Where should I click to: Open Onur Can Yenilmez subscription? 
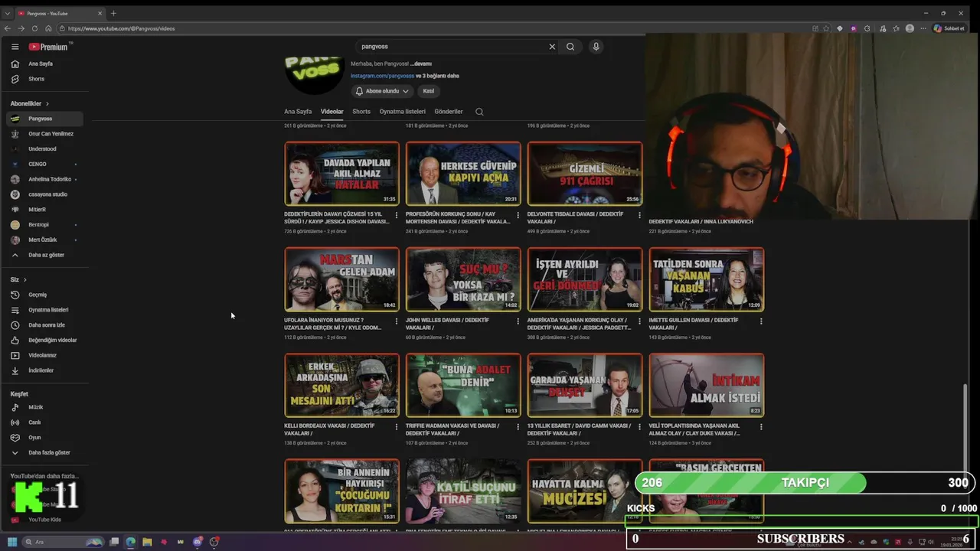click(x=46, y=134)
